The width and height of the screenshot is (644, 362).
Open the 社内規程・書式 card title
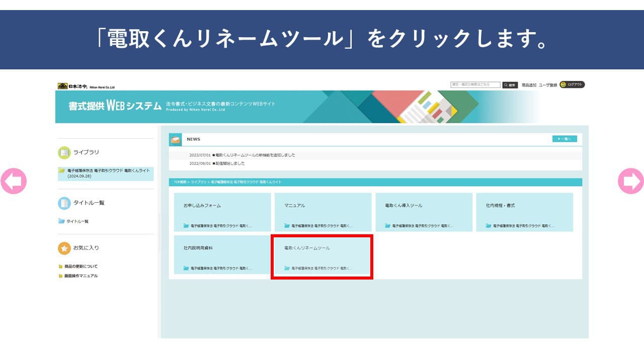(x=500, y=206)
